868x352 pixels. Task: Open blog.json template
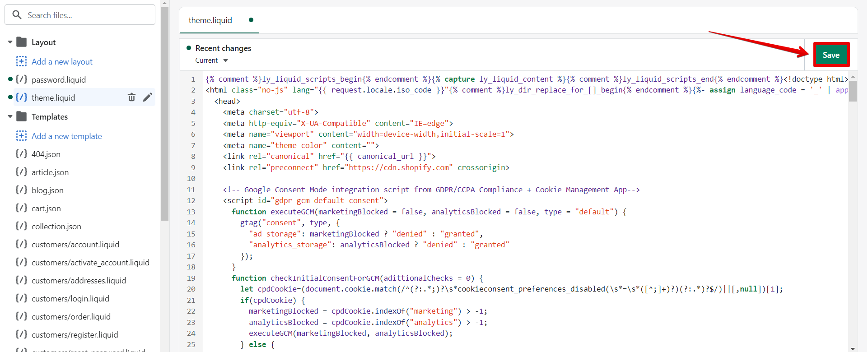click(x=47, y=190)
